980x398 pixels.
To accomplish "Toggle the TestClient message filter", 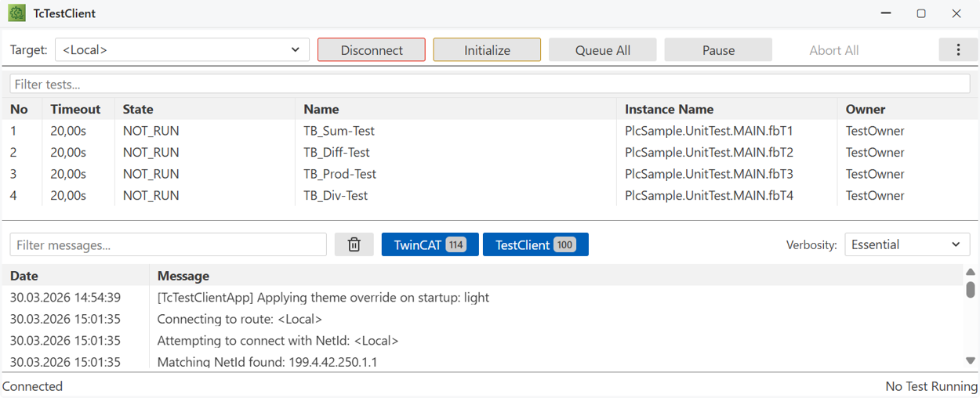I will [535, 244].
